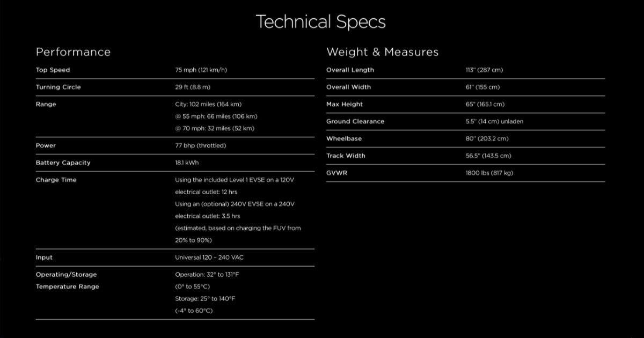Click the Overall Length label

[x=350, y=70]
